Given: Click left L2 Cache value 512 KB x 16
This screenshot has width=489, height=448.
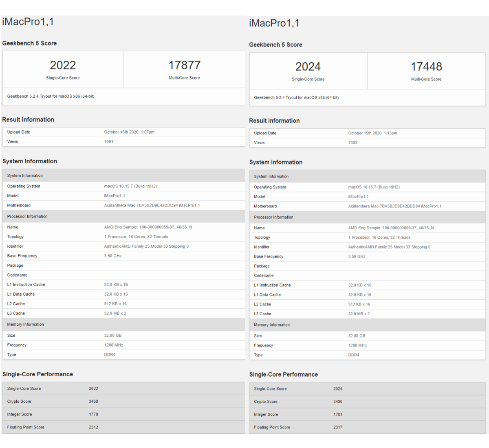Looking at the screenshot, I should (115, 304).
